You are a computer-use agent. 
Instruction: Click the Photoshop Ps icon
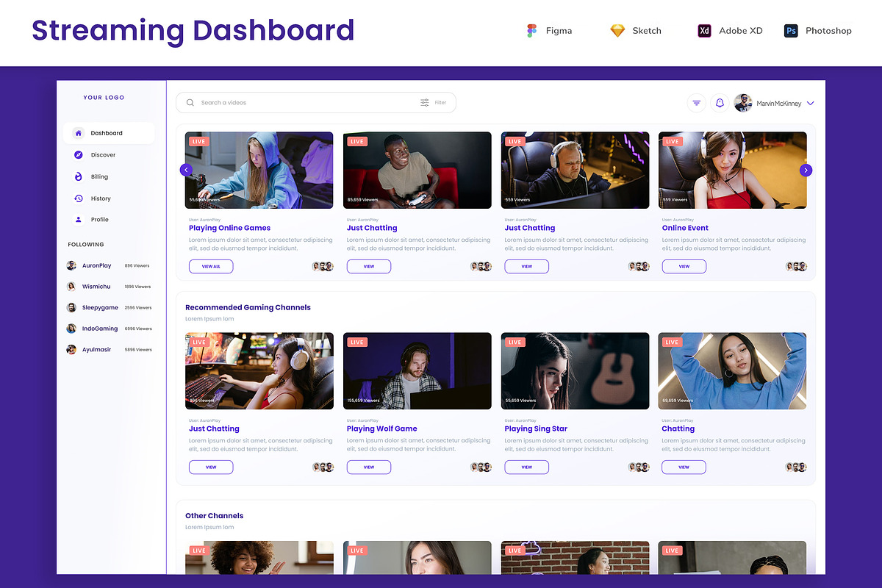click(791, 31)
